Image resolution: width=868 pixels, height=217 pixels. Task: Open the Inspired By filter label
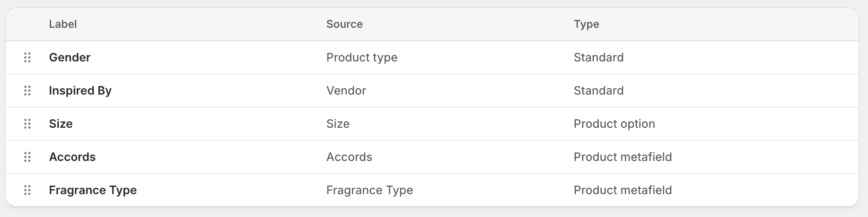(80, 91)
